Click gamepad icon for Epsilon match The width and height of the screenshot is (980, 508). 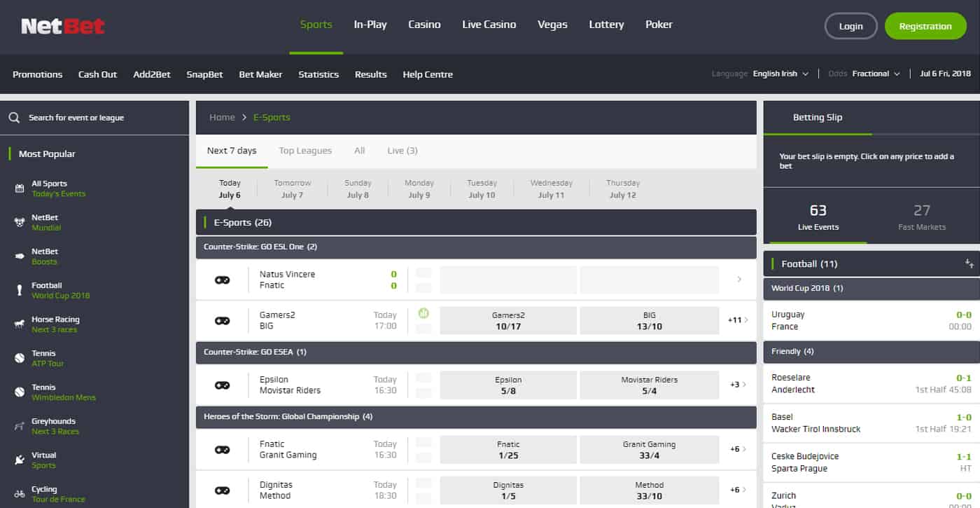(223, 385)
